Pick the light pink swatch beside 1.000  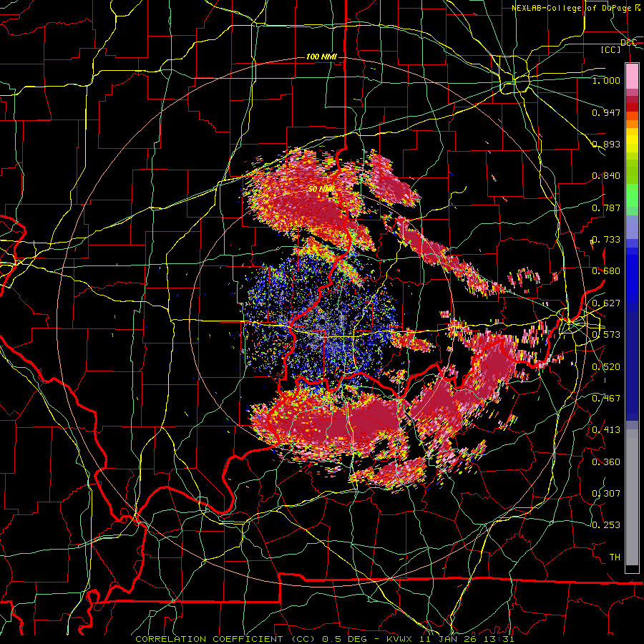pyautogui.click(x=632, y=77)
